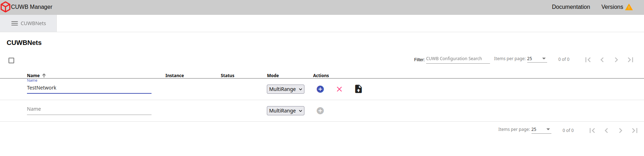This screenshot has height=156, width=644.
Task: Expand bottom Items per page selector
Action: click(x=541, y=129)
